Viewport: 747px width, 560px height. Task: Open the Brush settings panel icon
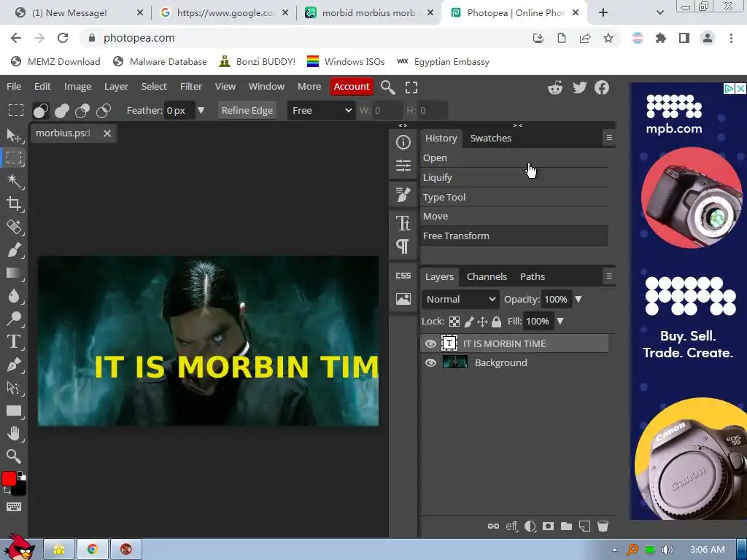(403, 194)
